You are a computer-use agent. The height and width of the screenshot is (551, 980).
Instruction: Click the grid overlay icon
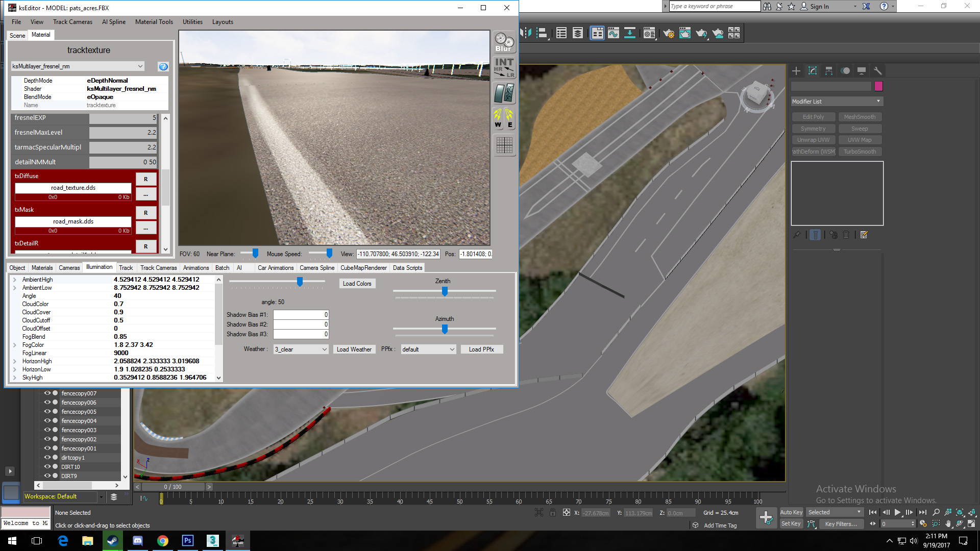coord(504,145)
